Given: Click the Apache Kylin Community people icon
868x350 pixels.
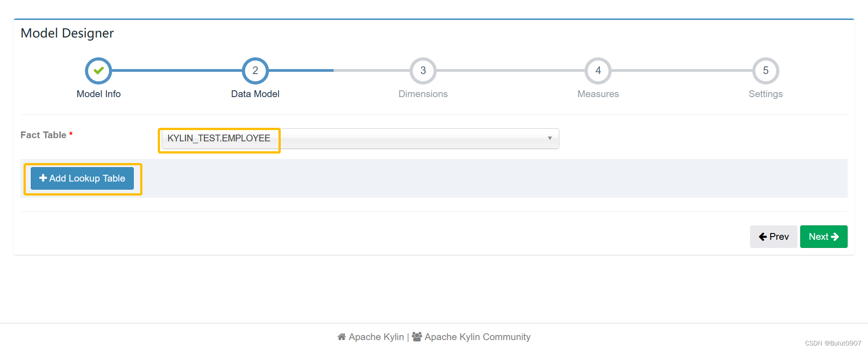Looking at the screenshot, I should click(417, 337).
